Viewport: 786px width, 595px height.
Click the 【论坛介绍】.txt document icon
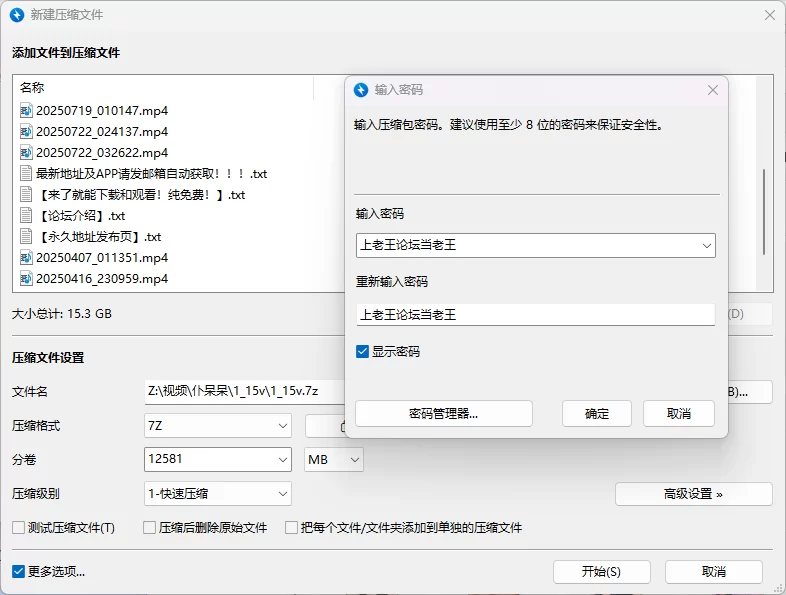coord(26,215)
